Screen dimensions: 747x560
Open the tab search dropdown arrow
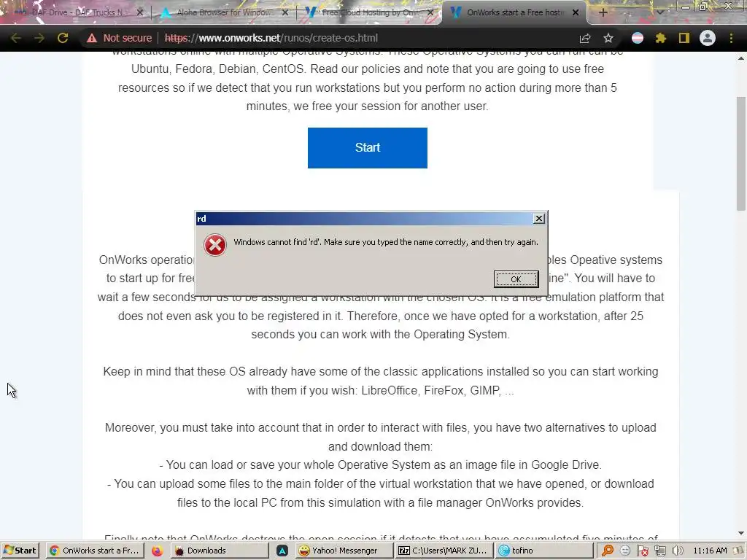coord(659,12)
